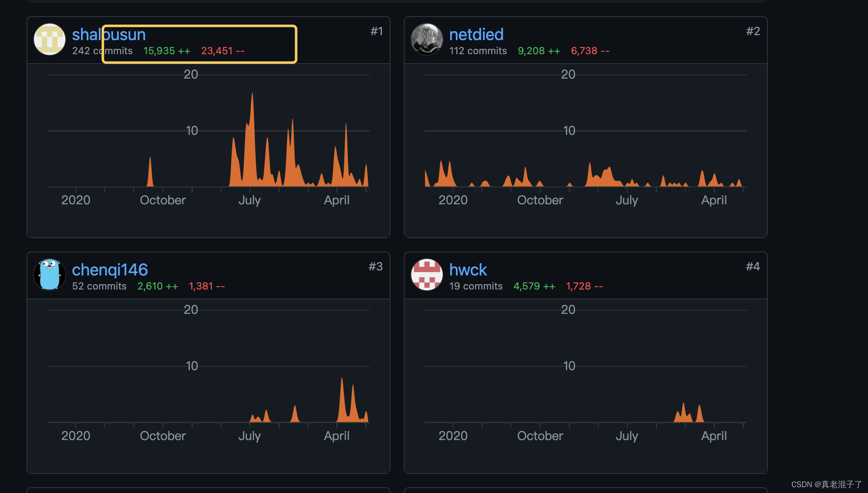
Task: Click chenqi146's tallest April commit peak
Action: coord(342,400)
